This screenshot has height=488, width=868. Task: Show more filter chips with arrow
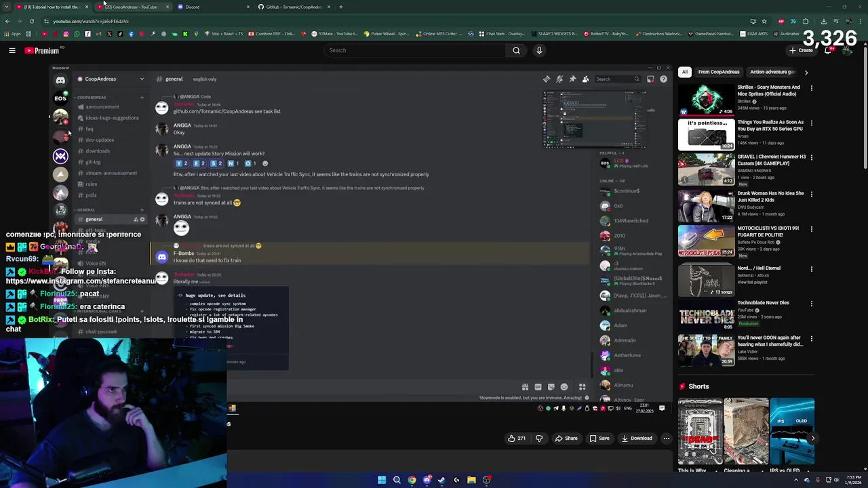806,72
